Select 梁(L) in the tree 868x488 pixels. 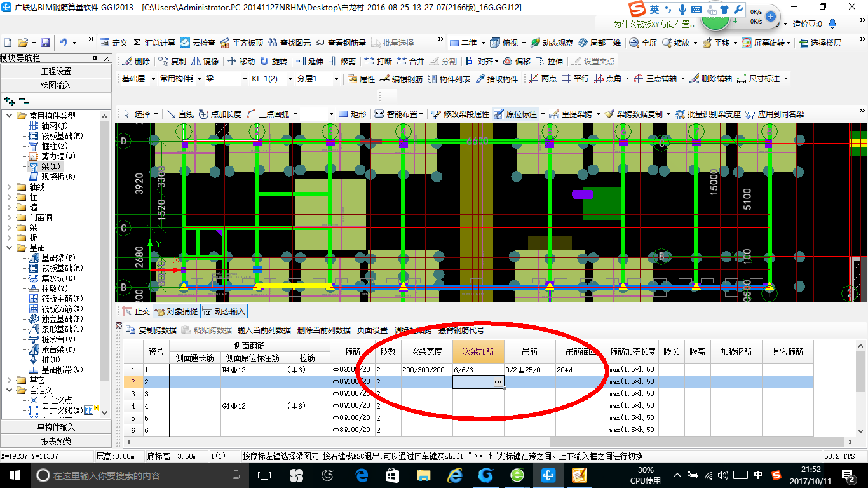(51, 166)
